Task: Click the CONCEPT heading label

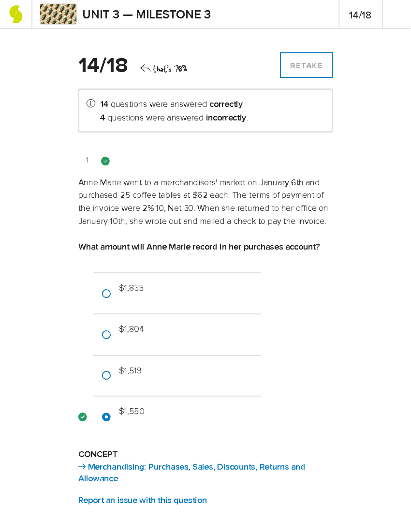Action: coord(98,454)
